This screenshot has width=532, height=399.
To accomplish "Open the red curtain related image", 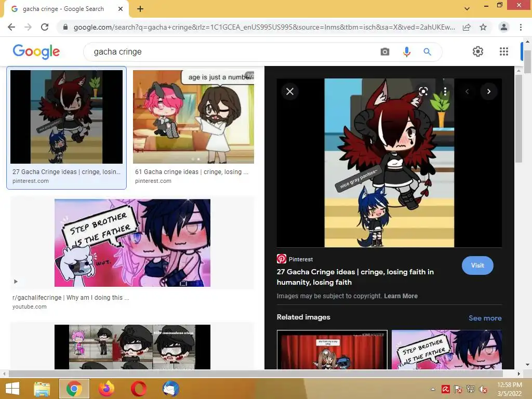I will 332,350.
